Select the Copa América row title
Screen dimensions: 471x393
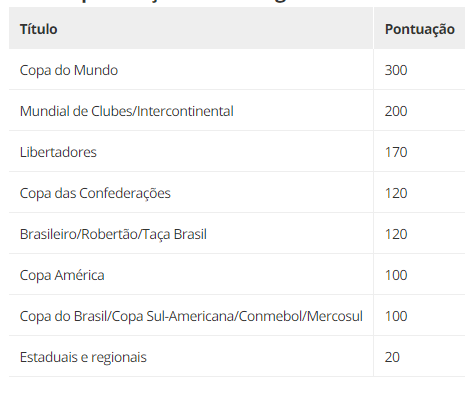[62, 275]
